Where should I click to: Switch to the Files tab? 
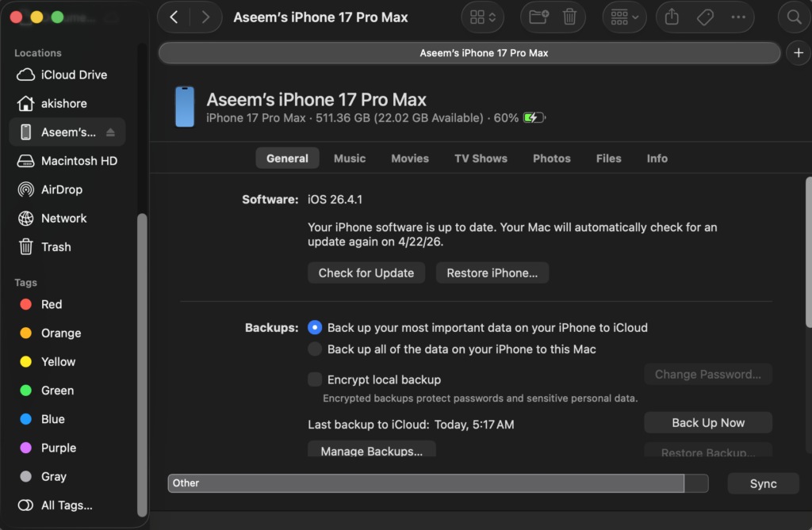point(608,158)
